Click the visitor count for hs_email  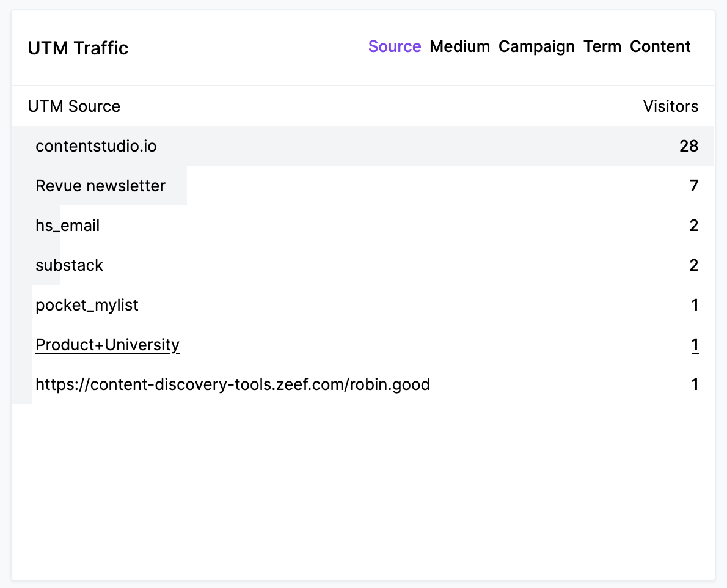point(693,226)
